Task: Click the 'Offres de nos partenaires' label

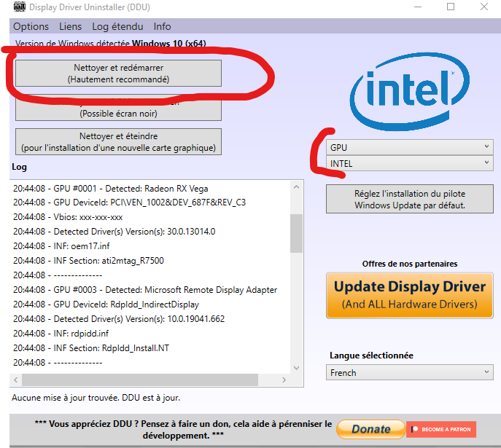Action: pos(410,264)
